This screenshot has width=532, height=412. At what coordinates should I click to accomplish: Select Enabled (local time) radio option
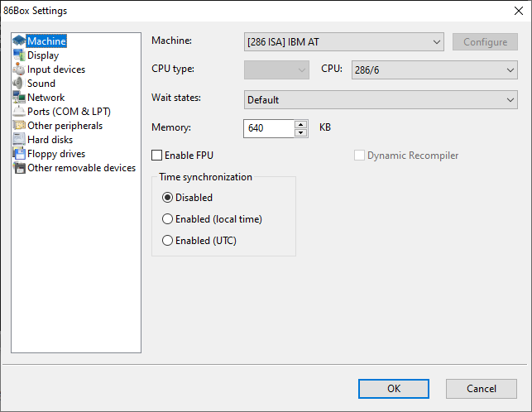click(x=167, y=219)
